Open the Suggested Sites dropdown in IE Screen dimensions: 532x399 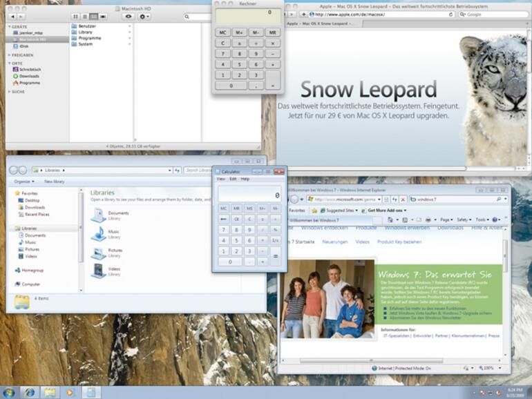click(x=339, y=211)
